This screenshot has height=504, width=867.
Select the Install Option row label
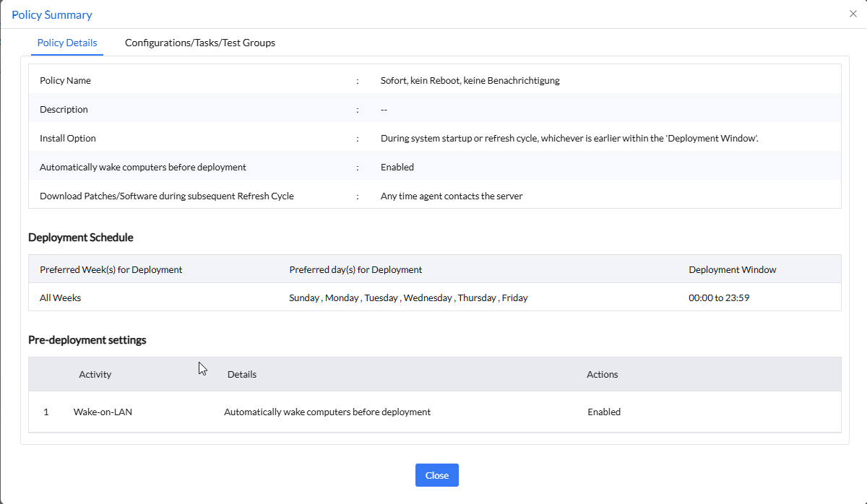tap(68, 138)
